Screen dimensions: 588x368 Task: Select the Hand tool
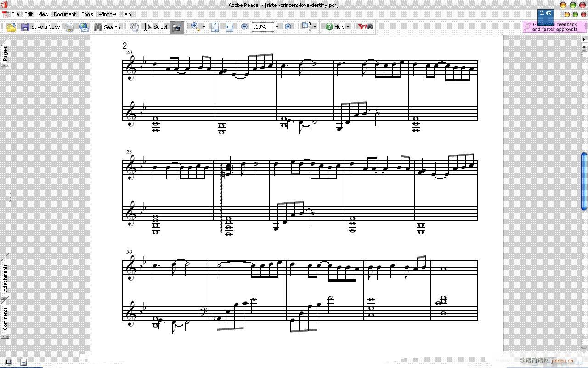point(134,27)
